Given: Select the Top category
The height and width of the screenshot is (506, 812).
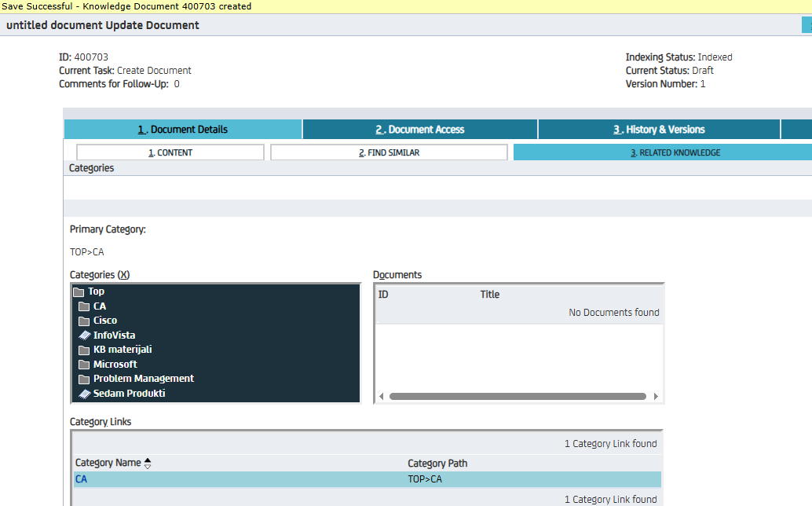Looking at the screenshot, I should 96,291.
